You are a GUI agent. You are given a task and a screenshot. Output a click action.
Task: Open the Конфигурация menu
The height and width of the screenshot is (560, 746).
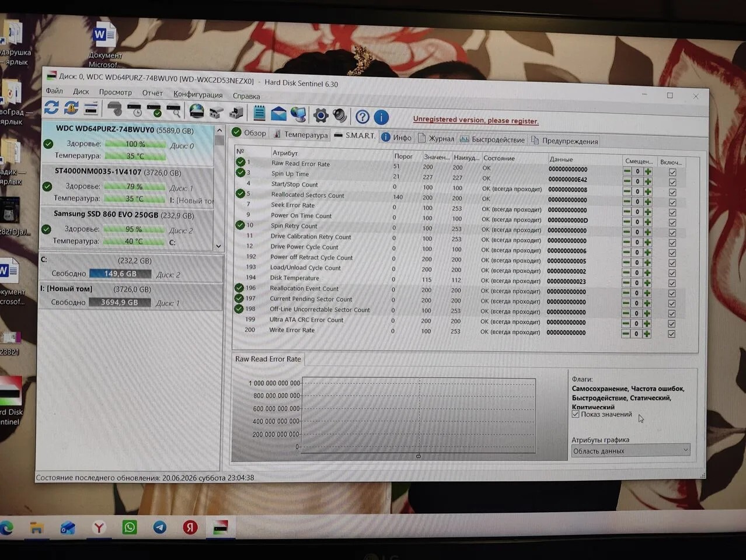198,94
